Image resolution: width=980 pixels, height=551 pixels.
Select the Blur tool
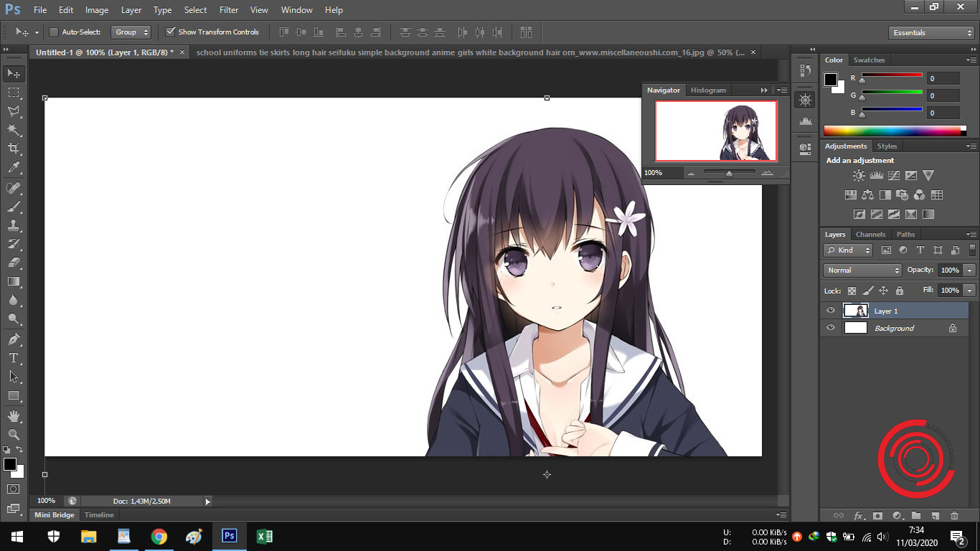(14, 300)
